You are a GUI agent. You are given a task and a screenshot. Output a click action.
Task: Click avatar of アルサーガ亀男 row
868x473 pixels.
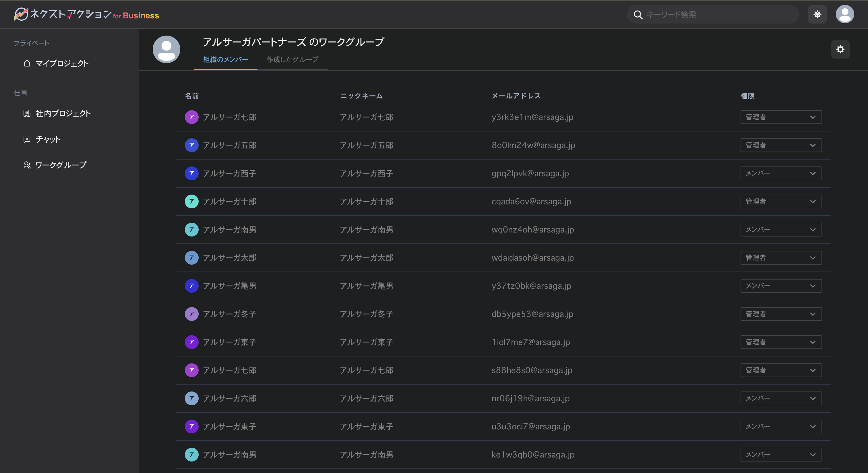(191, 286)
